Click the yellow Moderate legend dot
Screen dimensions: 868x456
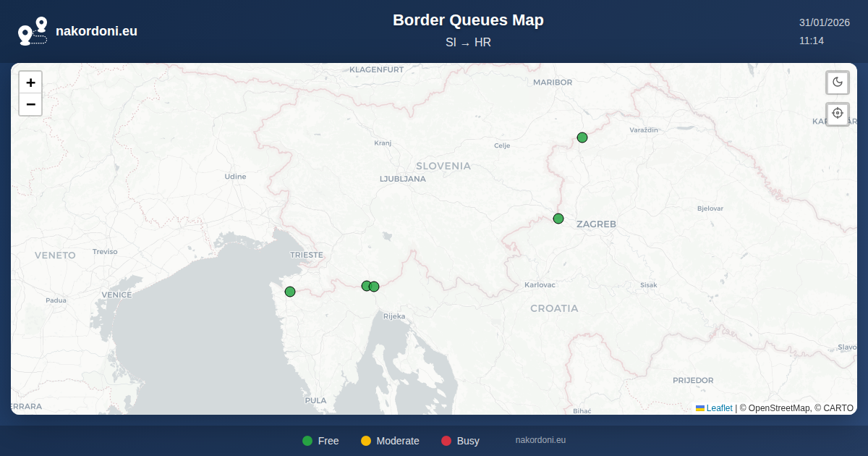coord(366,441)
